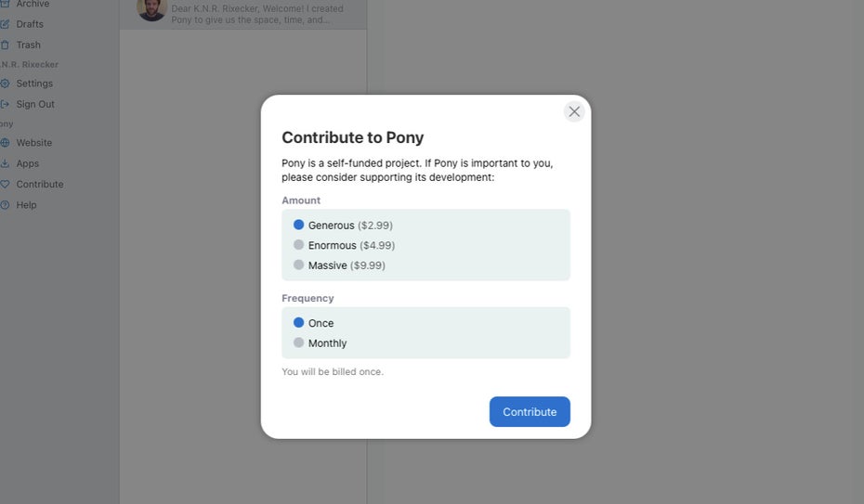Click the Settings gear icon
864x504 pixels.
[5, 84]
